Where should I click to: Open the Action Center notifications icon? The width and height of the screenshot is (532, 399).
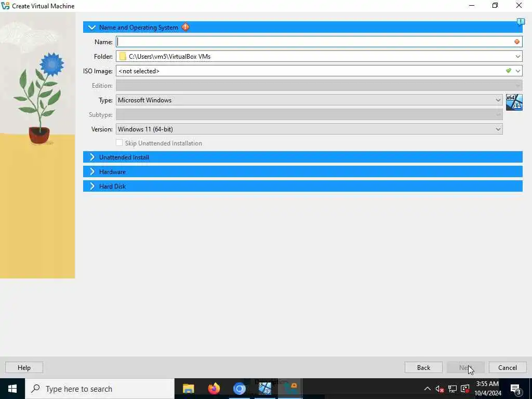(516, 389)
